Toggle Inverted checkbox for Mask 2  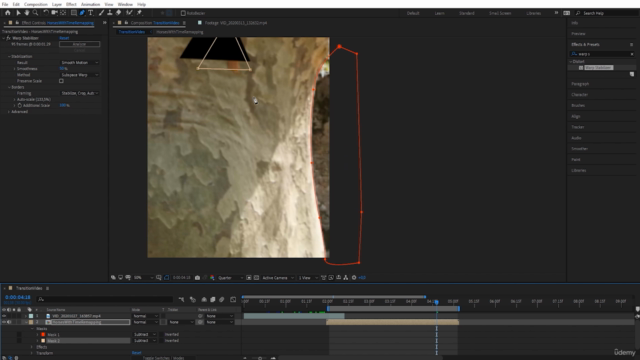tap(162, 340)
